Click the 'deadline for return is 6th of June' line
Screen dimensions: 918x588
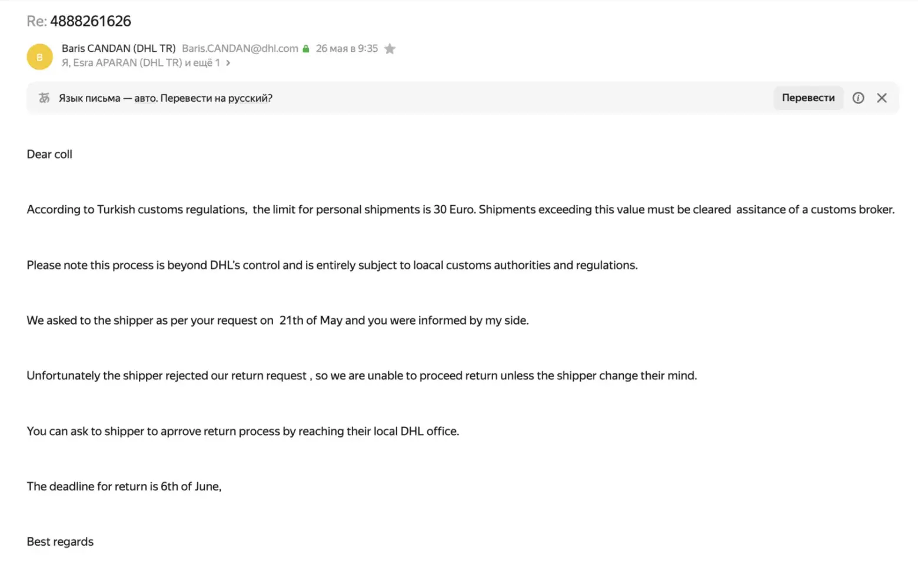pos(124,486)
